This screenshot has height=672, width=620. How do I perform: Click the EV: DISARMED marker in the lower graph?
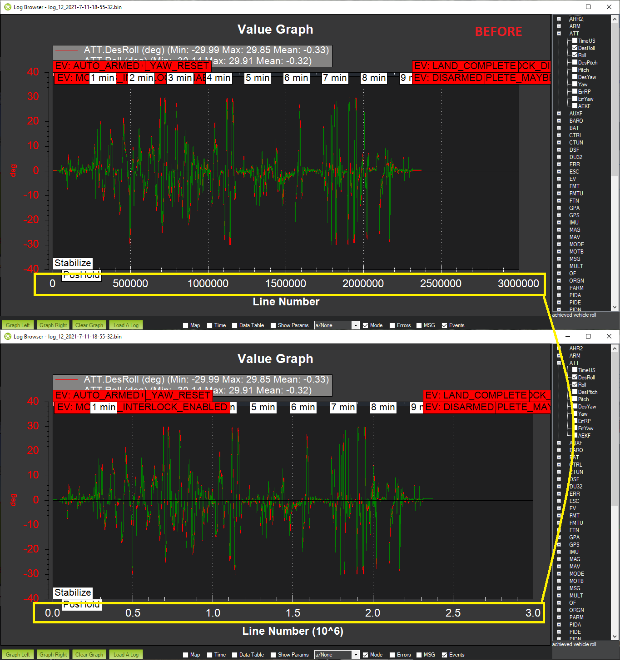[459, 407]
